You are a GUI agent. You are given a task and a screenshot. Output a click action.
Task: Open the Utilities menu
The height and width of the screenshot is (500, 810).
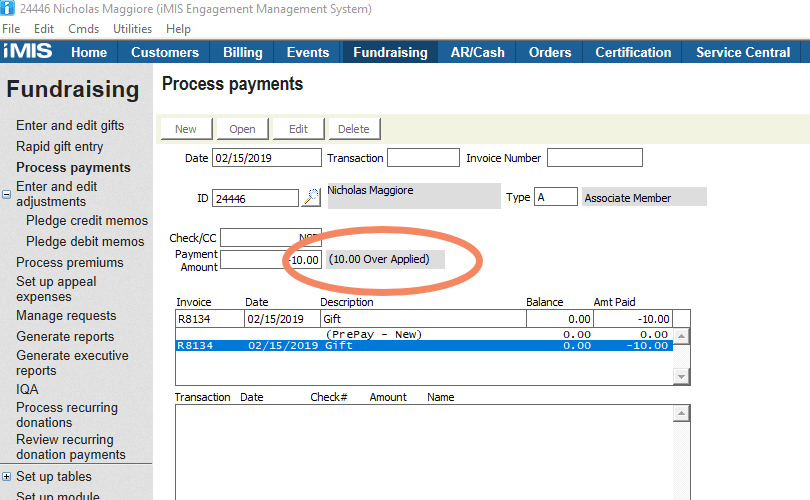[132, 29]
